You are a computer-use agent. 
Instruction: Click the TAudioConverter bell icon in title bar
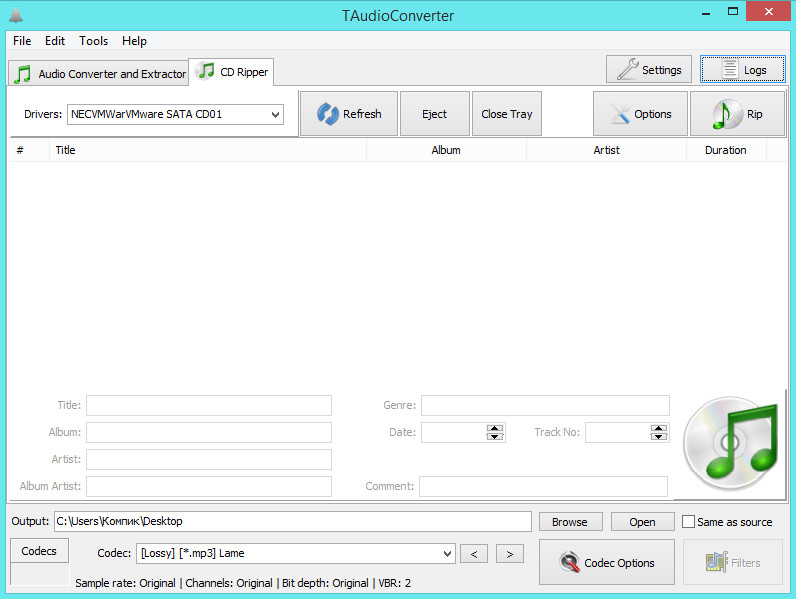pyautogui.click(x=18, y=16)
